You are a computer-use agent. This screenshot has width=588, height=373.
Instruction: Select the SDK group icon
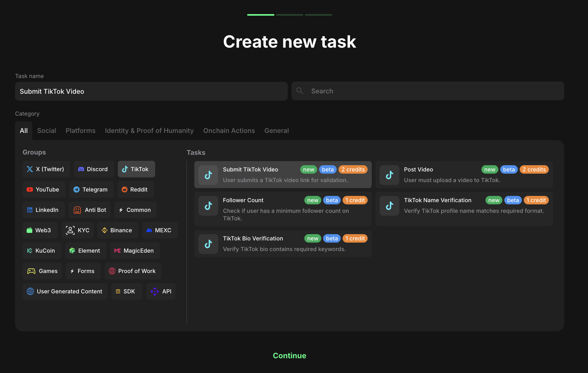(x=118, y=292)
